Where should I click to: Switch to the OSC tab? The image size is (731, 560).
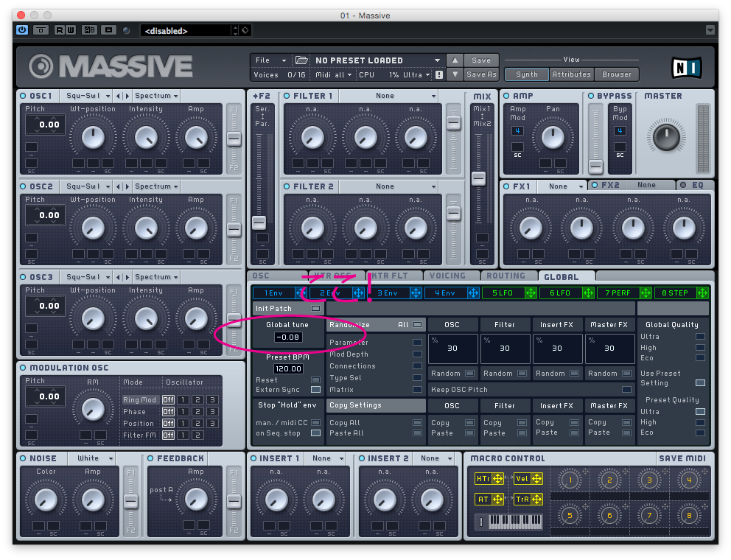coord(277,276)
